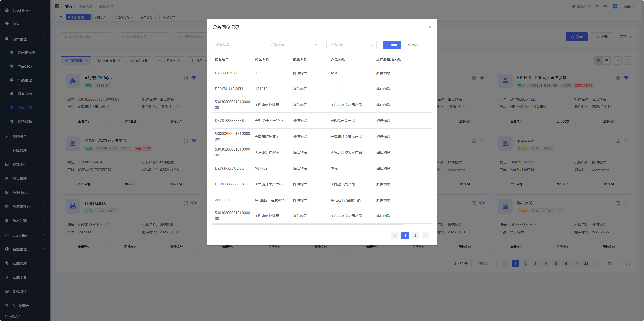Click the refresh icon in device toolbar

(628, 60)
